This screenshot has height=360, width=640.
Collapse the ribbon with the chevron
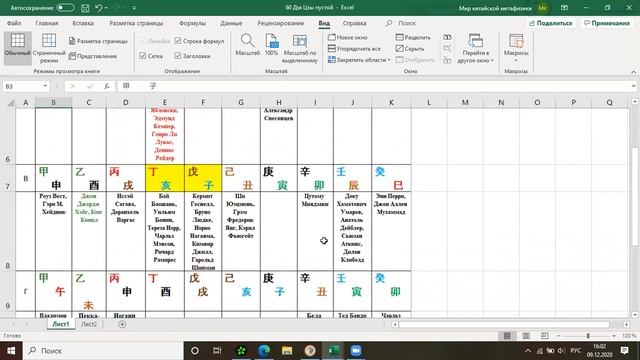point(633,72)
